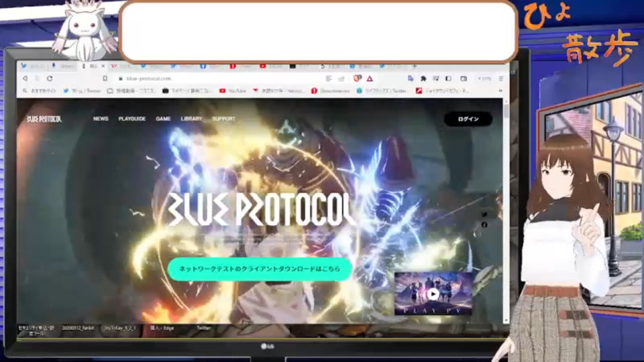Open the extensions puzzle-piece icon

click(423, 78)
